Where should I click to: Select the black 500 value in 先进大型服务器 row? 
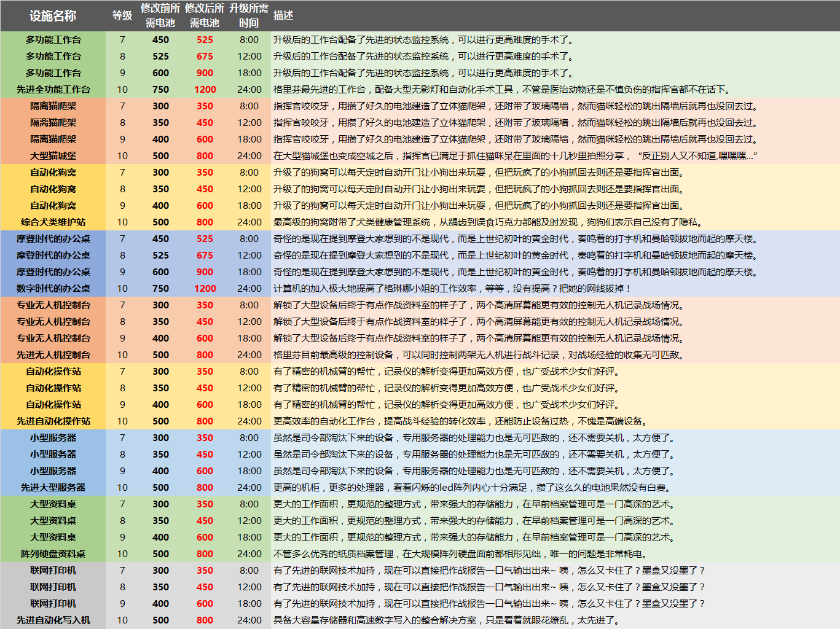[x=160, y=488]
